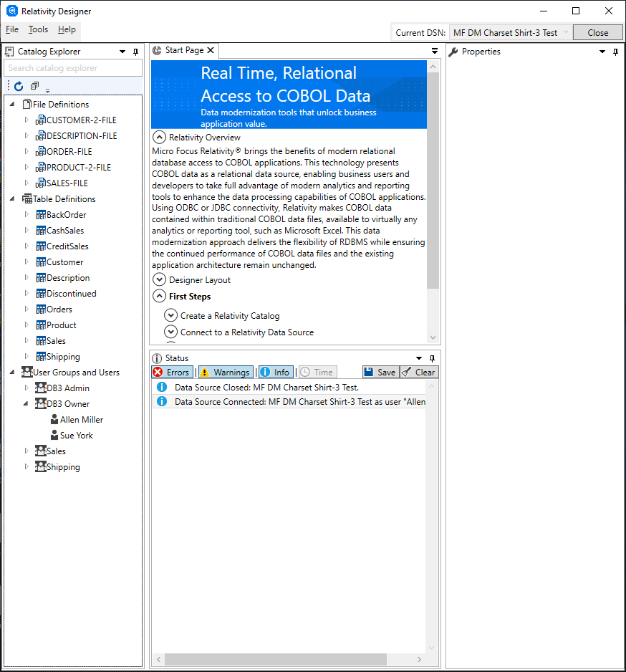This screenshot has width=626, height=672.
Task: Click the CUSTOMER-2-FILE definition icon
Action: pos(41,120)
